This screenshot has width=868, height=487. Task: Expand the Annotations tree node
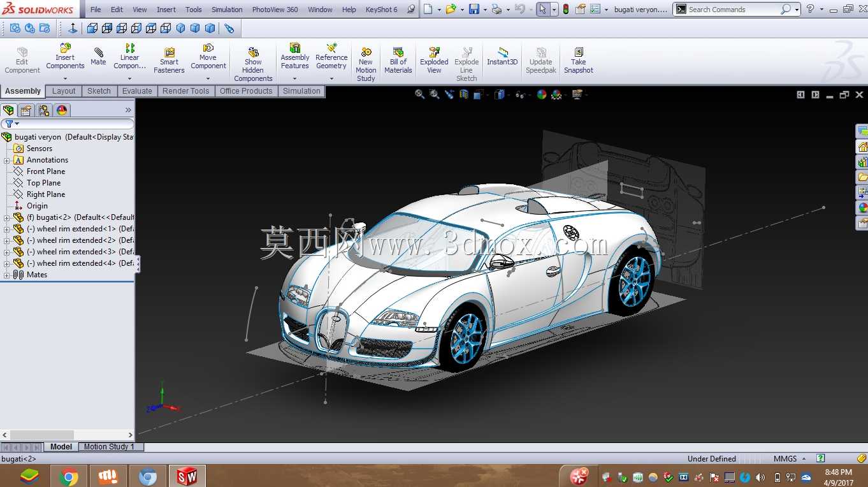click(x=7, y=160)
